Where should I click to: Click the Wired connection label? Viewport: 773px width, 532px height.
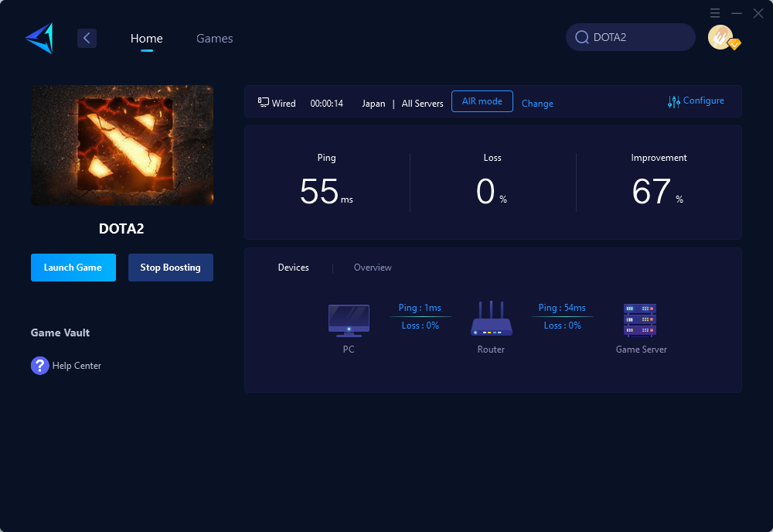tap(284, 104)
